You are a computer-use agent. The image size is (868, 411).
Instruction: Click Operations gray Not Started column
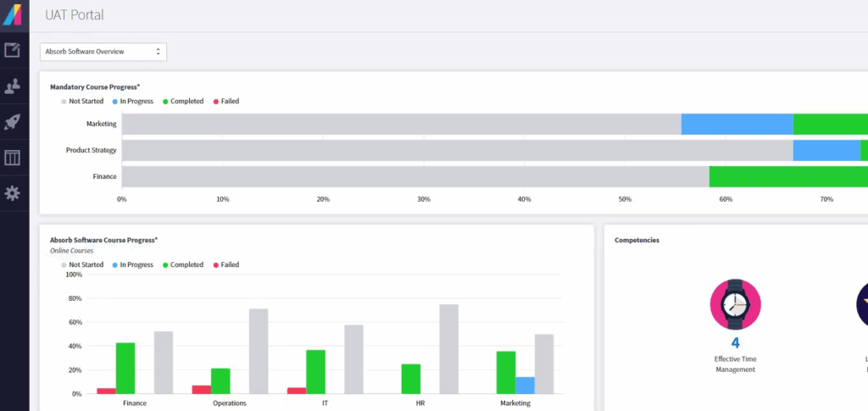tap(259, 352)
